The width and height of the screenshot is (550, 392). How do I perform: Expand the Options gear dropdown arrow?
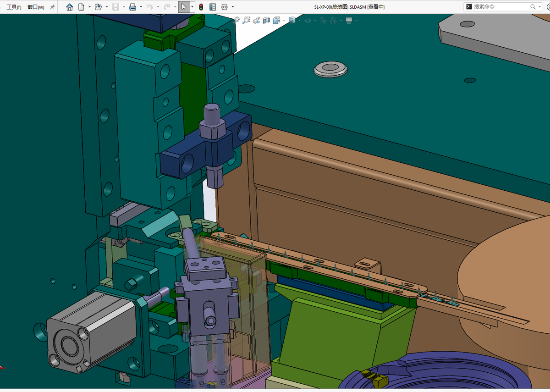click(x=233, y=7)
